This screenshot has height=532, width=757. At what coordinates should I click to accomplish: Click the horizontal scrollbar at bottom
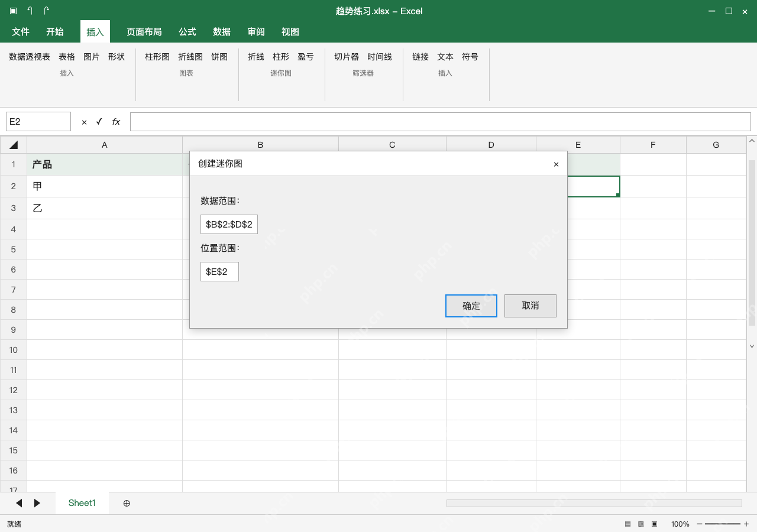(x=594, y=503)
